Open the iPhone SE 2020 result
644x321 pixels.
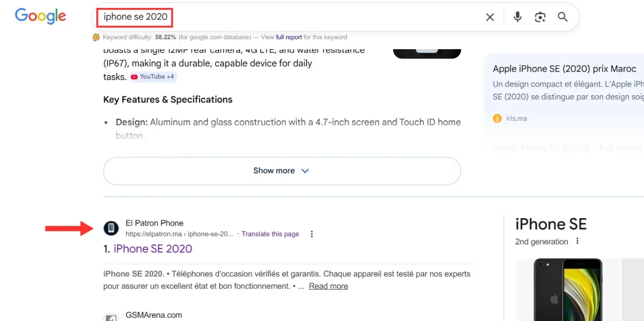[x=153, y=248]
